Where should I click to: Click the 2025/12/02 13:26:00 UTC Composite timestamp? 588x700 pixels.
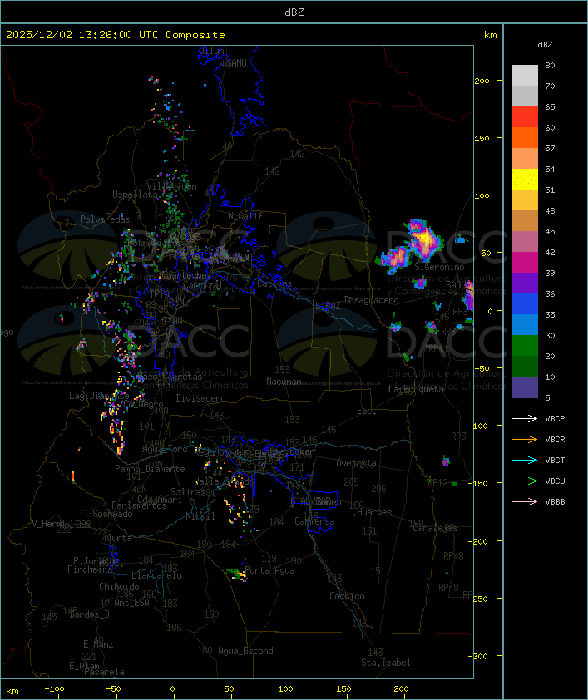[x=116, y=35]
